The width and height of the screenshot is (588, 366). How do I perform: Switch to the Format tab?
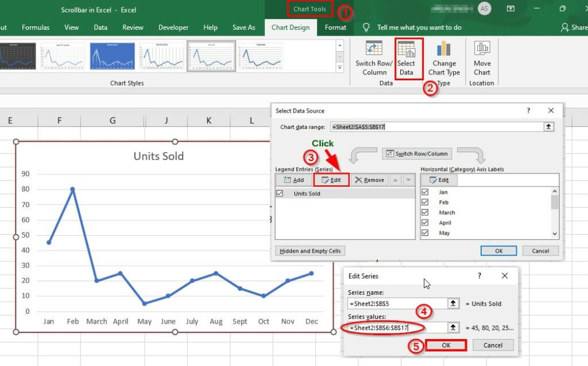[335, 28]
